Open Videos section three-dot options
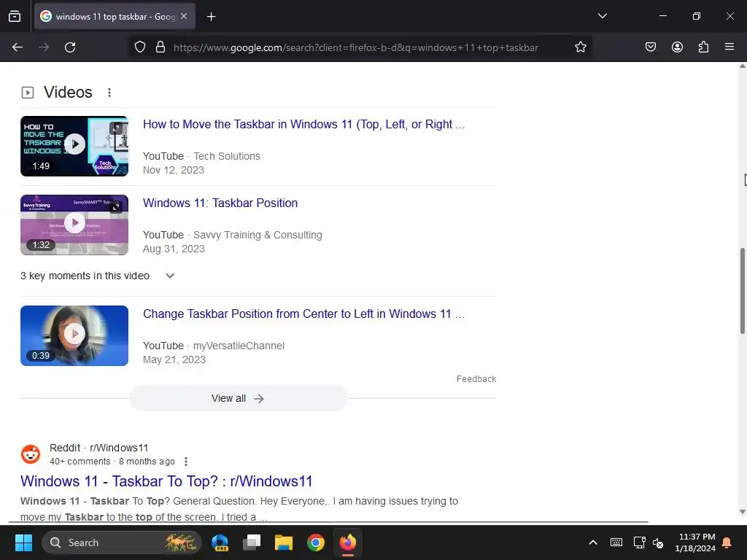The image size is (747, 560). click(x=109, y=93)
